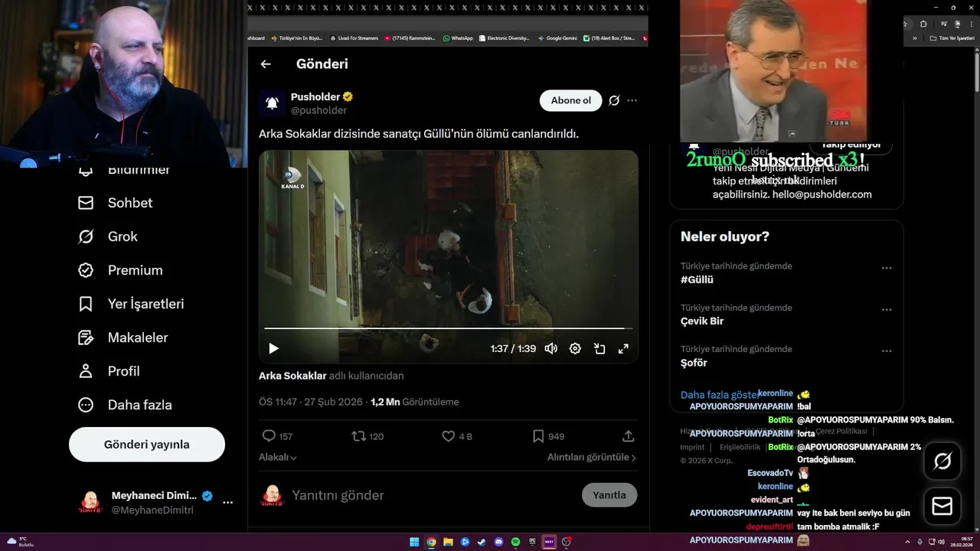Open Makaleler in the sidebar
Viewport: 980px width, 551px height.
point(122,337)
